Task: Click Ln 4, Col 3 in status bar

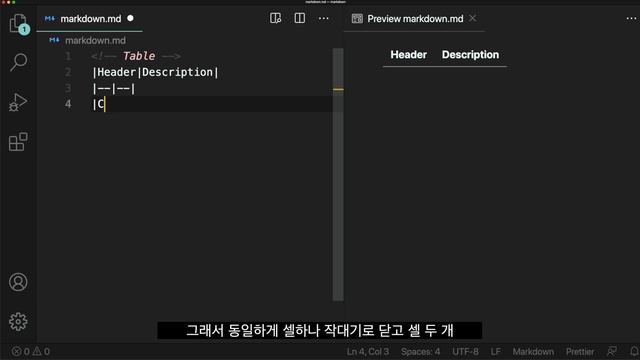Action: pos(368,351)
